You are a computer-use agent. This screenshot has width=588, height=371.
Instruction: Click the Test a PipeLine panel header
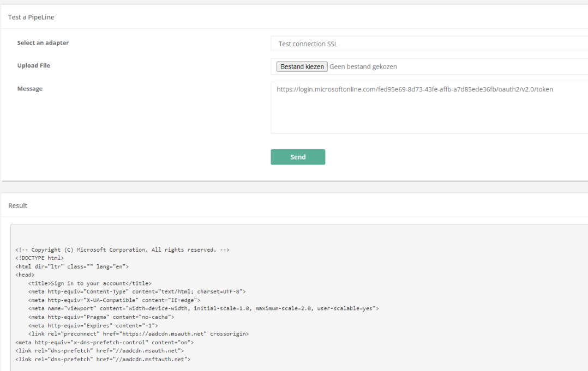(x=31, y=17)
